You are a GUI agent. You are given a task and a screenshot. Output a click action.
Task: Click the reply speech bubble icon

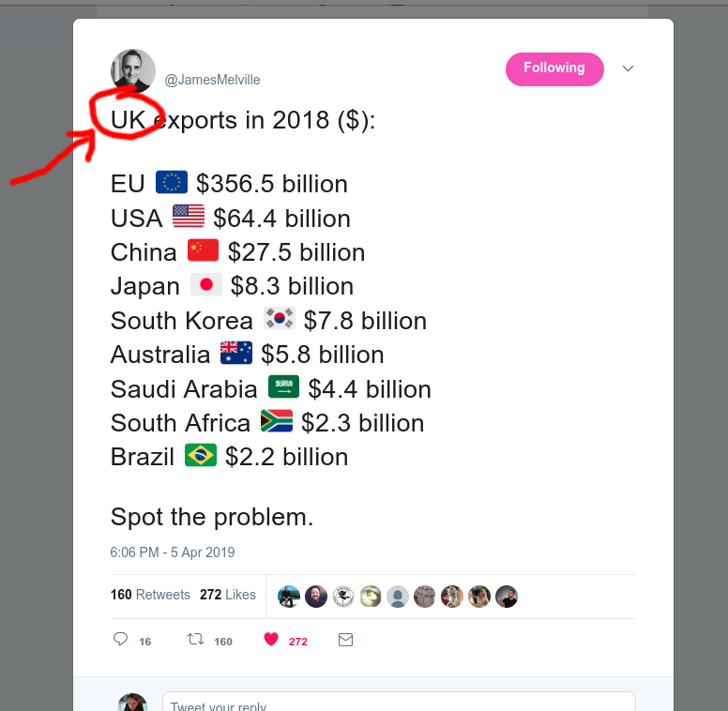[x=119, y=640]
